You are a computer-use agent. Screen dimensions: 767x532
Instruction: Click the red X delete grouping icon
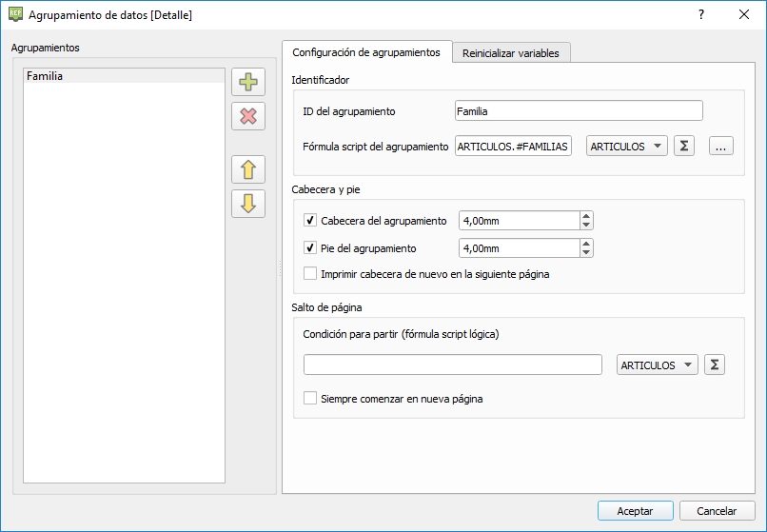point(248,116)
